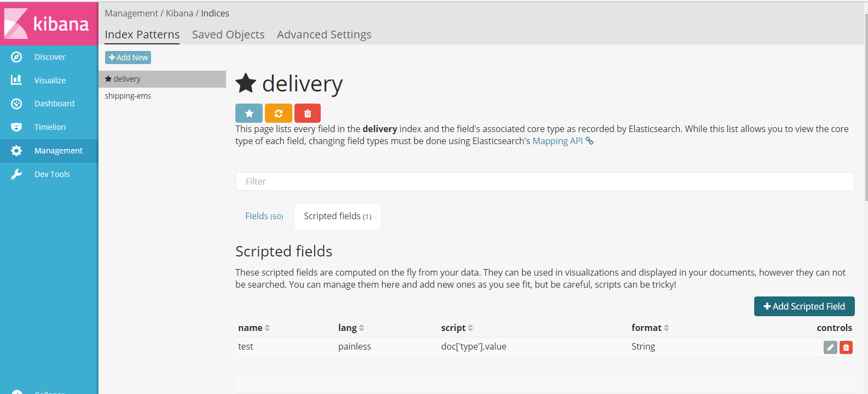This screenshot has height=394, width=868.
Task: Open Management gear icon
Action: (16, 151)
